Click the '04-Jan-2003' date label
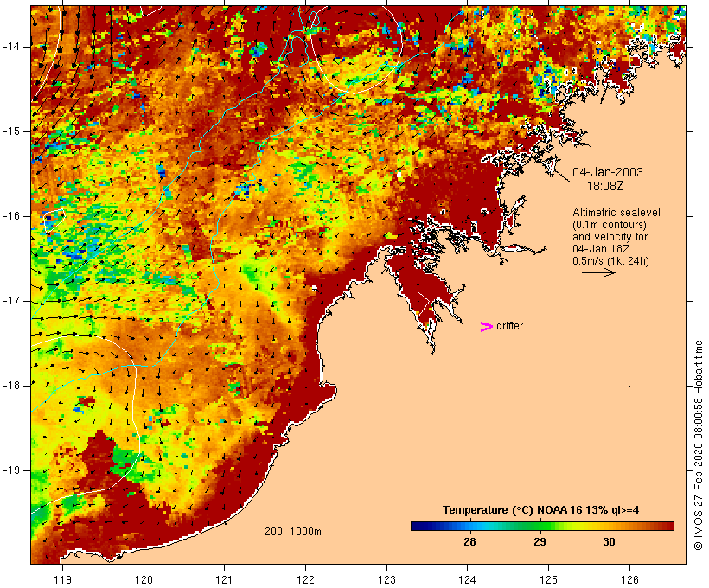The height and width of the screenshot is (588, 709). [x=608, y=172]
